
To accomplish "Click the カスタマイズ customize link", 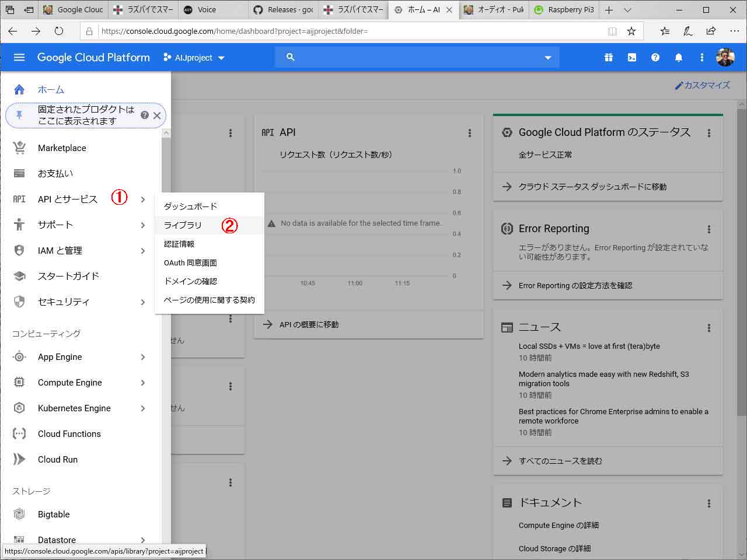I will pyautogui.click(x=703, y=85).
